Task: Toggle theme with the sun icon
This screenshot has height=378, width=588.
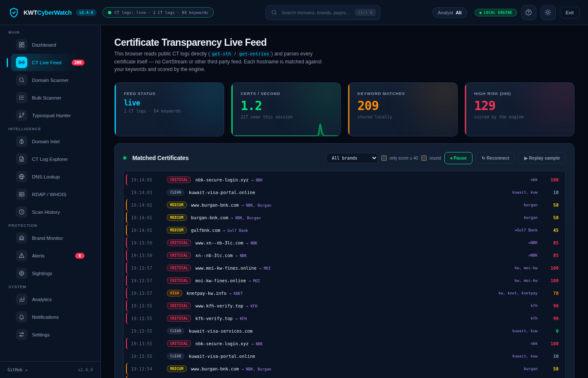Action: click(x=548, y=13)
